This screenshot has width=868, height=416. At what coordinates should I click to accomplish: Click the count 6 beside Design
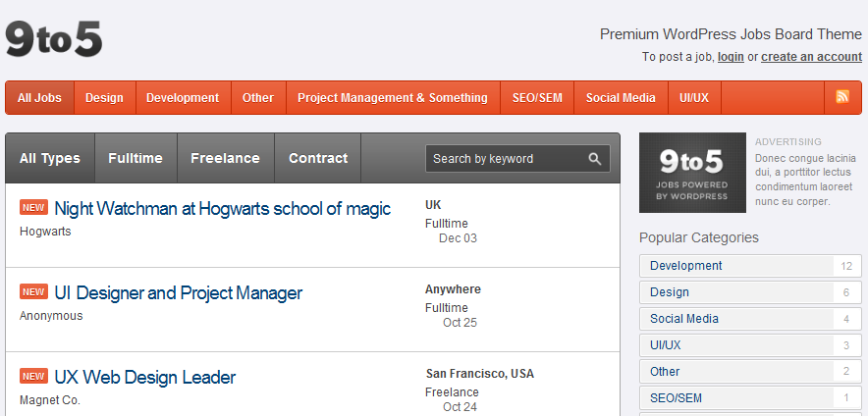tap(846, 292)
